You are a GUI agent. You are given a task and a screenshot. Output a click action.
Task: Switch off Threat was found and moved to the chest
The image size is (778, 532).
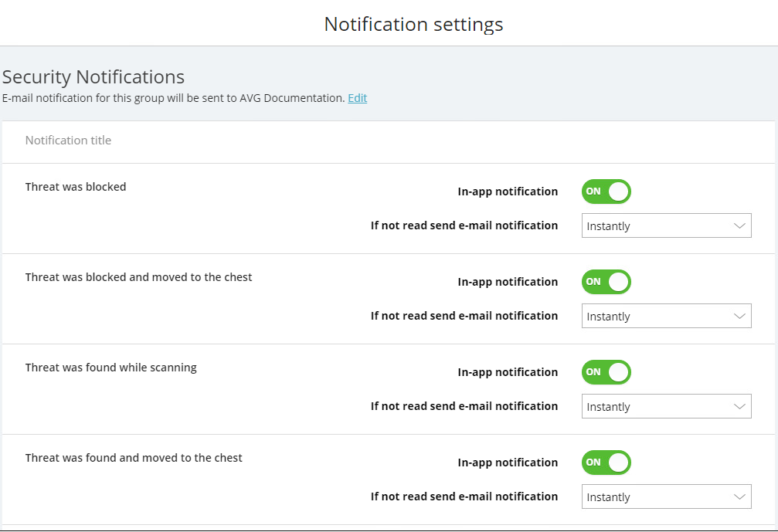606,463
